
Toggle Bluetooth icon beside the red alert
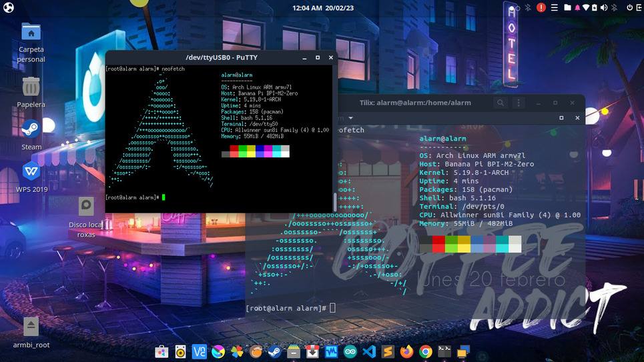click(528, 7)
